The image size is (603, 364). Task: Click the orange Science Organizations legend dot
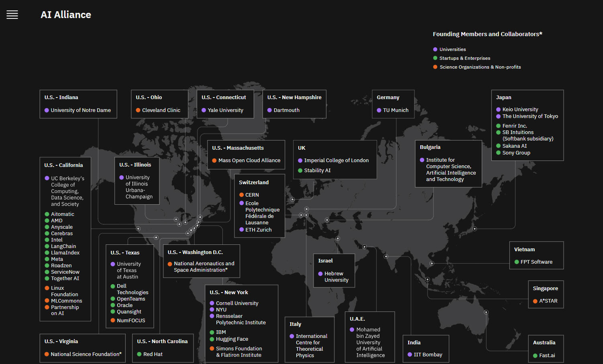(435, 67)
